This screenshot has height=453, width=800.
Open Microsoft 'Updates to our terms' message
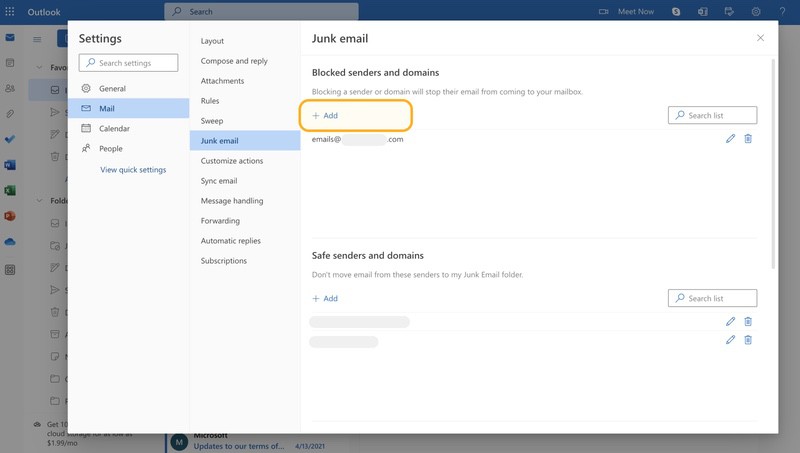[239, 446]
